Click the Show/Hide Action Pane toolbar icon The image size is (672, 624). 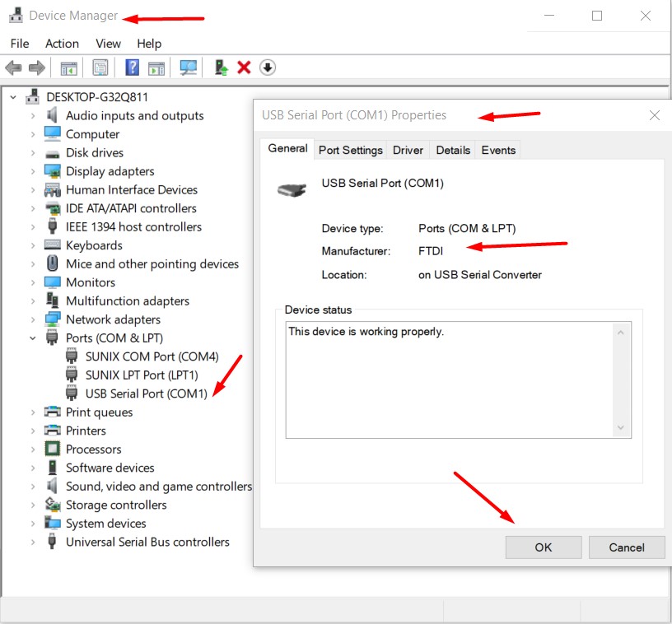tap(156, 68)
